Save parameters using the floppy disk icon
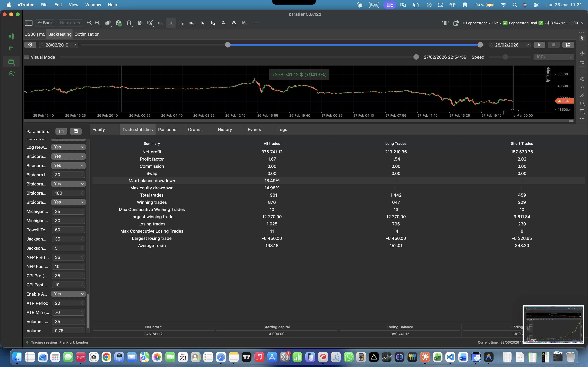This screenshot has height=367, width=588. coord(76,131)
